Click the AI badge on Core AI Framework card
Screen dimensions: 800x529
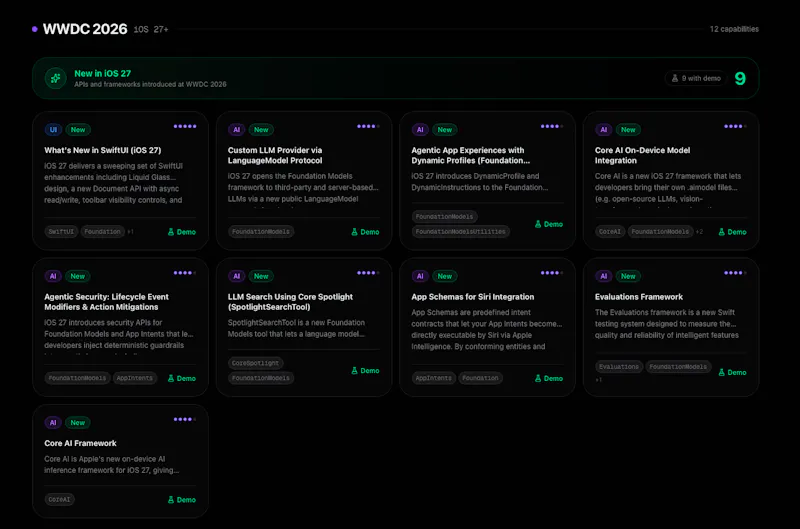pos(53,422)
